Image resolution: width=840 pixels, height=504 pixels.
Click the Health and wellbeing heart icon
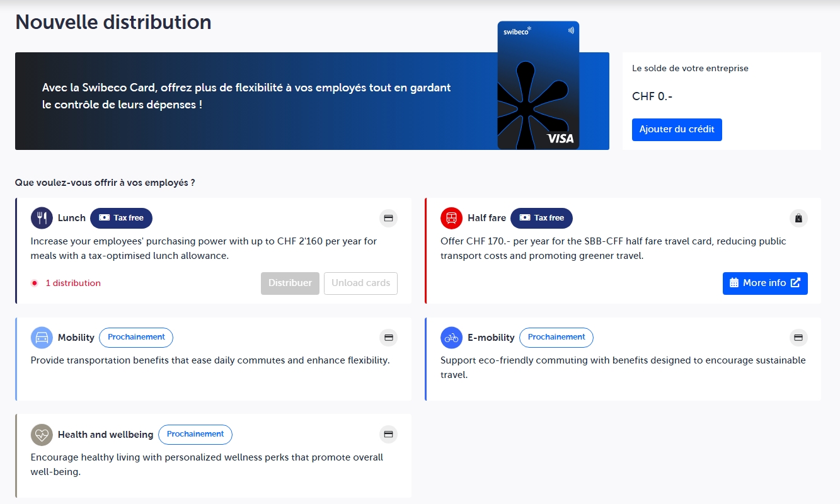[x=42, y=435]
